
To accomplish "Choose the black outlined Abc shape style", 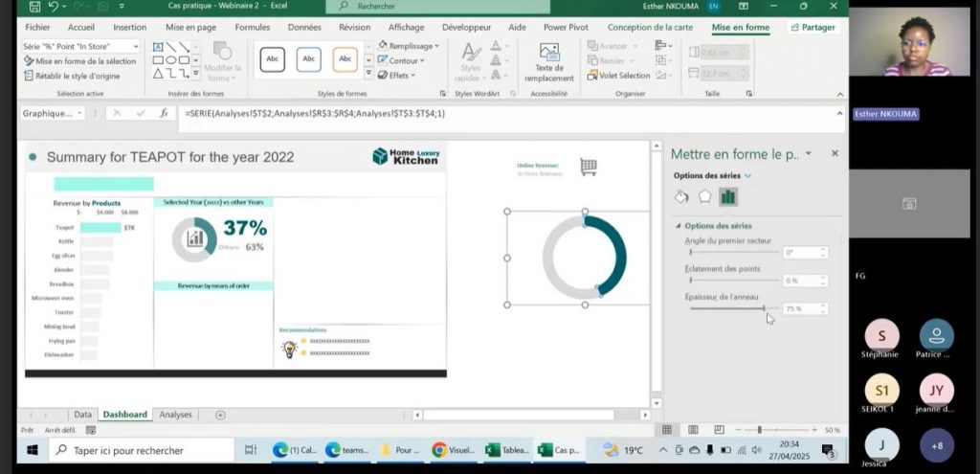I will click(x=273, y=58).
